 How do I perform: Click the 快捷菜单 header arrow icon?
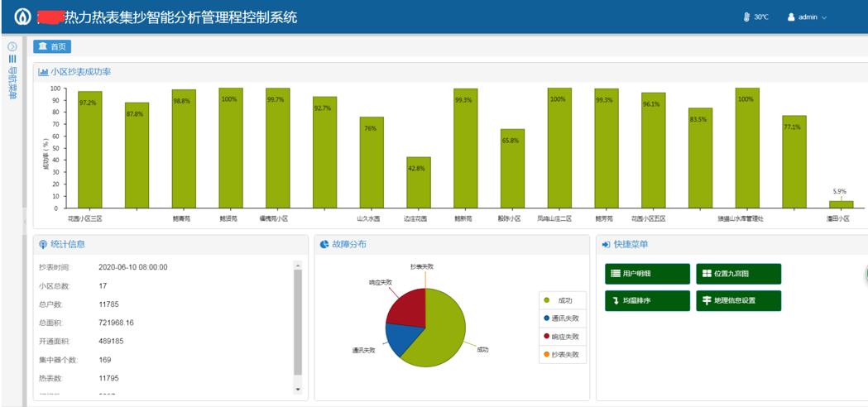pos(606,244)
